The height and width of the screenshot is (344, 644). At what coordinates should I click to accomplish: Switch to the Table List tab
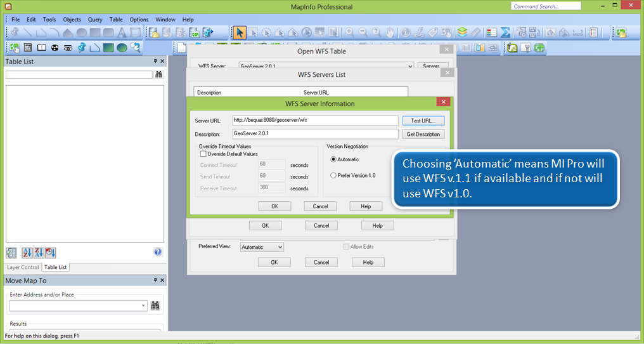coord(55,267)
